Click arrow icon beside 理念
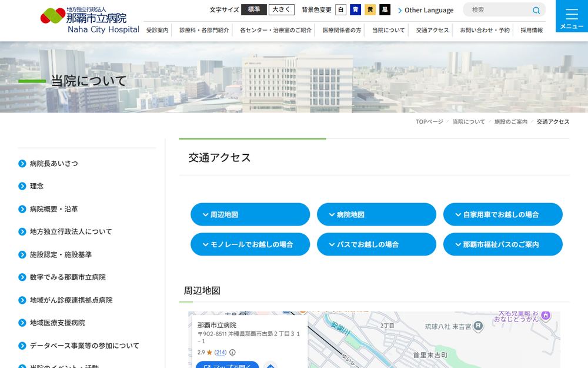This screenshot has height=368, width=588. pos(22,186)
